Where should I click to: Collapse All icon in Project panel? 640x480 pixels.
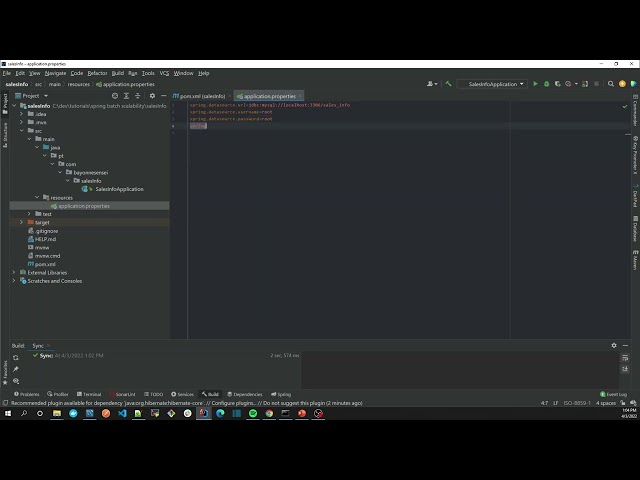pos(138,96)
